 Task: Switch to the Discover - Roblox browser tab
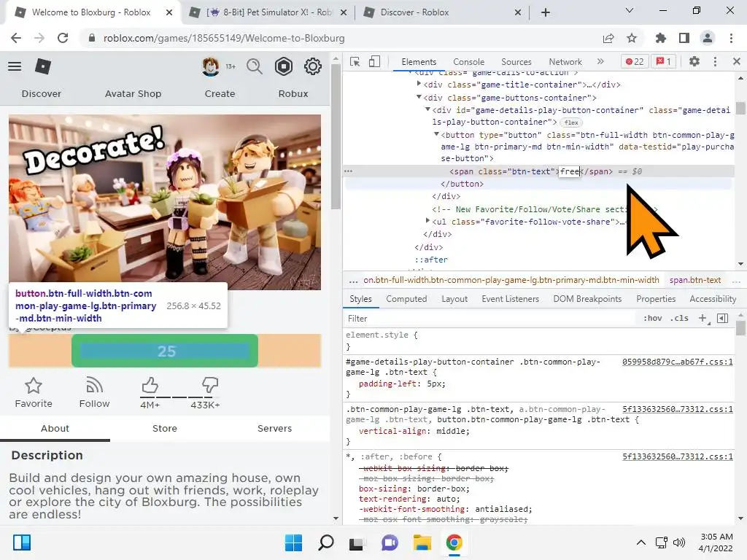click(441, 12)
